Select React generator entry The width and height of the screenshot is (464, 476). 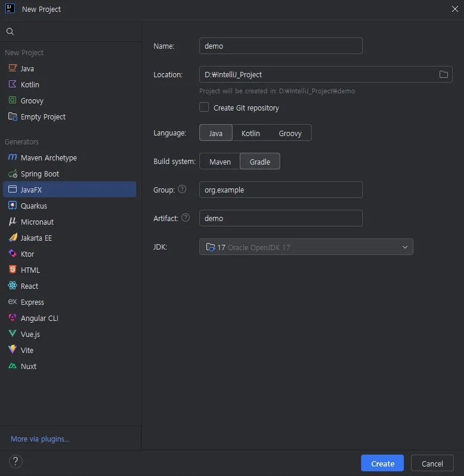click(x=70, y=286)
